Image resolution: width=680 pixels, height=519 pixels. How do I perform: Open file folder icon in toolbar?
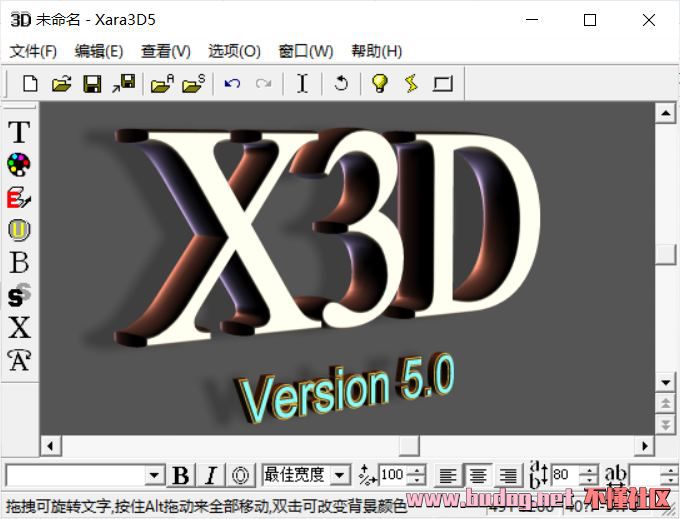coord(62,83)
